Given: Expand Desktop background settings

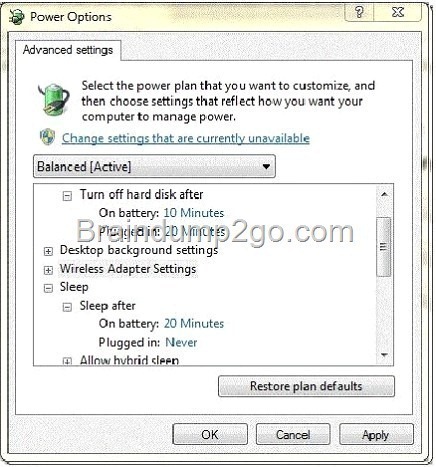Looking at the screenshot, I should (48, 251).
